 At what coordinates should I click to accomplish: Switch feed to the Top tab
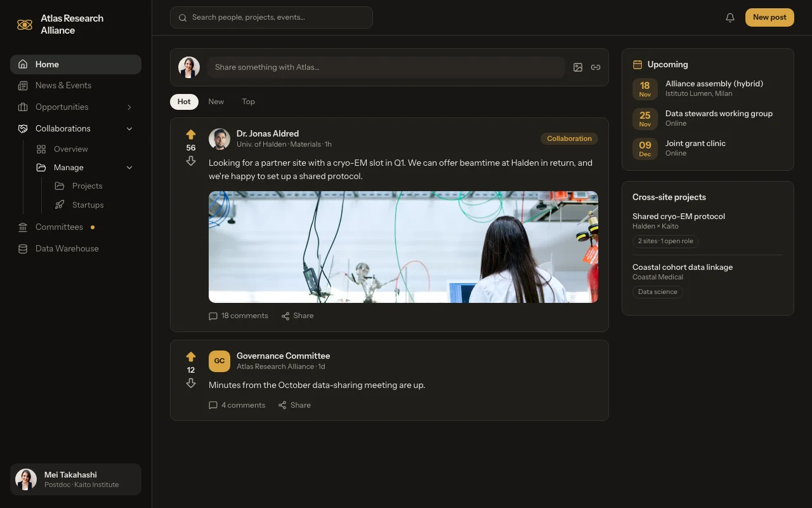(x=249, y=102)
